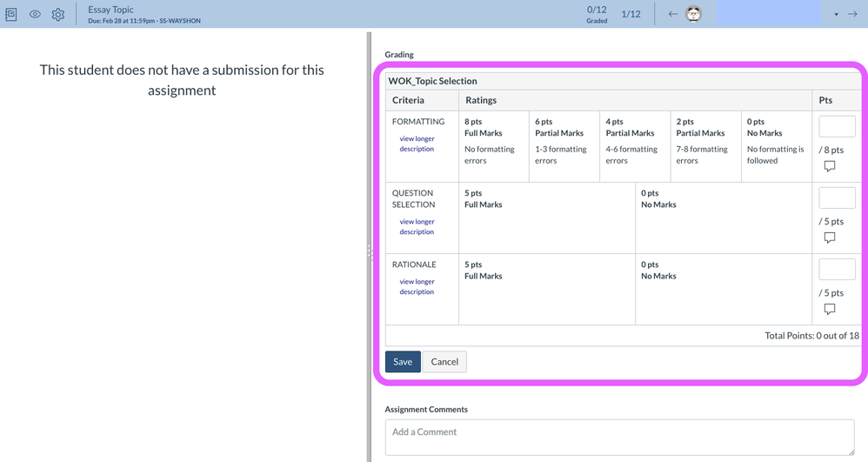Viewport: 868px width, 462px height.
Task: Click the Due: Feb 28 at 11:59pm text
Action: tap(144, 21)
